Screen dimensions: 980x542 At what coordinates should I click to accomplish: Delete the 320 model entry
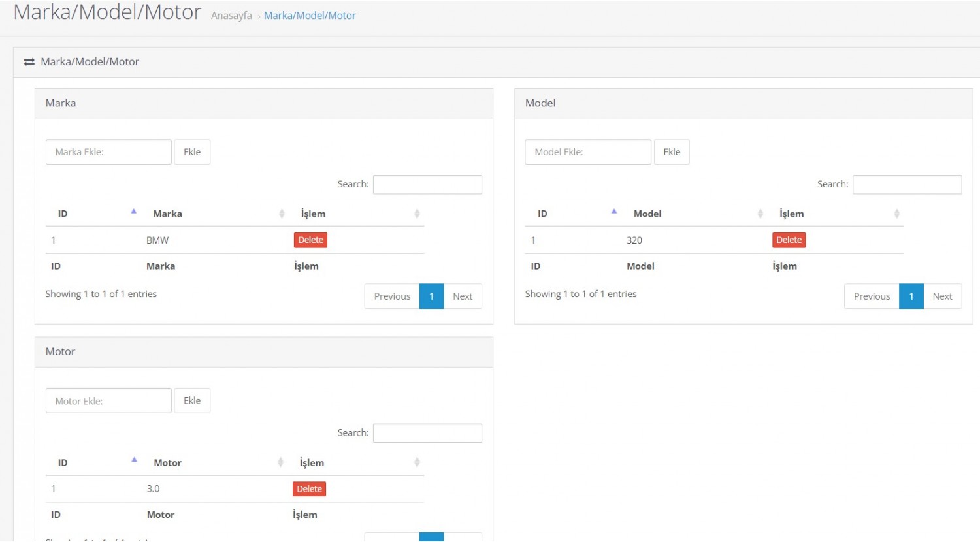(x=789, y=240)
